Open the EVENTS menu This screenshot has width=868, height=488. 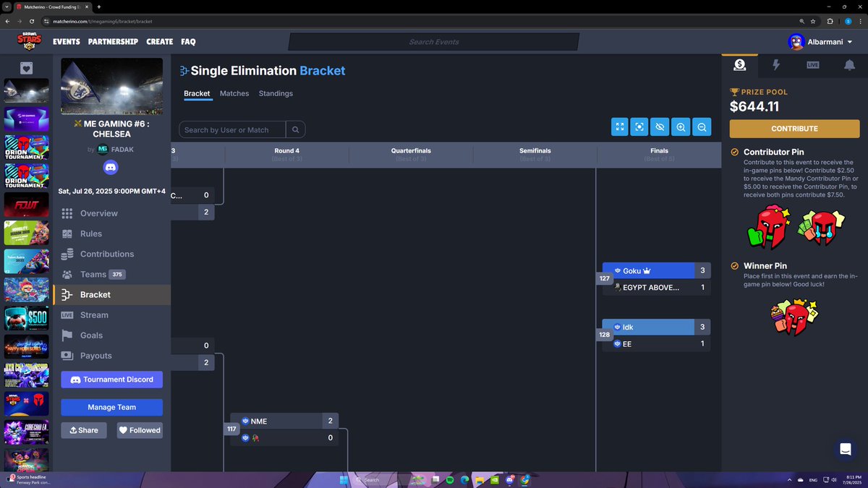67,42
